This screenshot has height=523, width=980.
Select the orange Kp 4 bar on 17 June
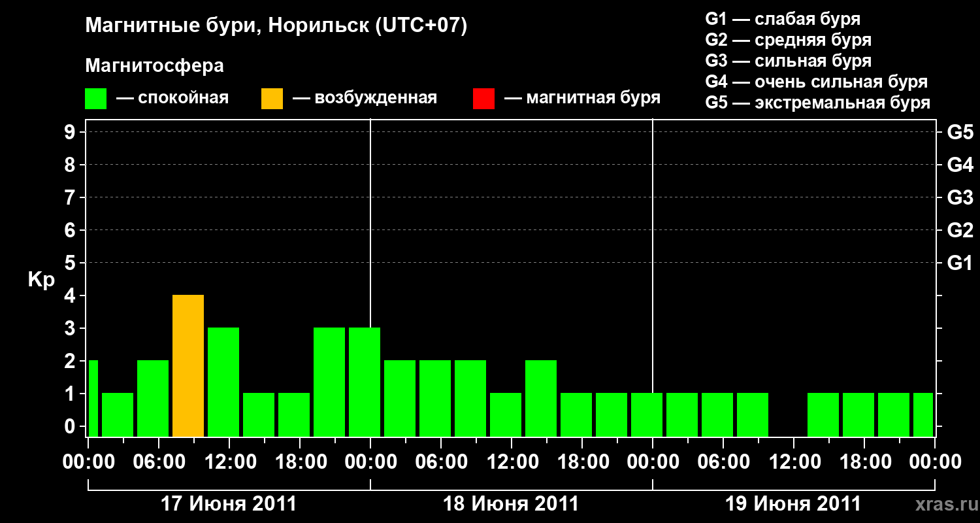tap(188, 365)
